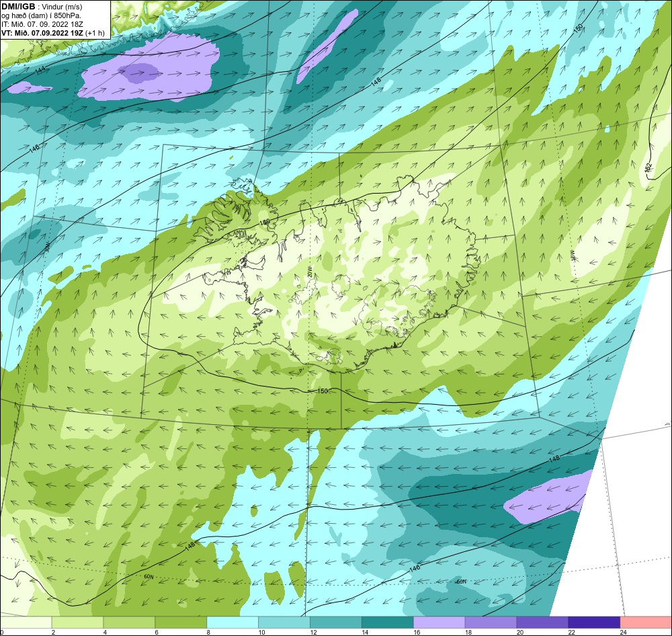Click the "10W" longitude label
The width and height of the screenshot is (672, 636).
(572, 255)
